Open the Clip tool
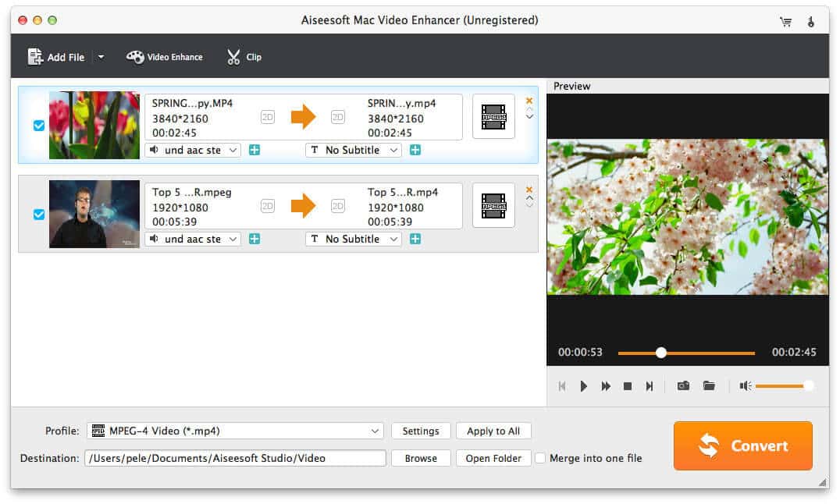 (244, 56)
